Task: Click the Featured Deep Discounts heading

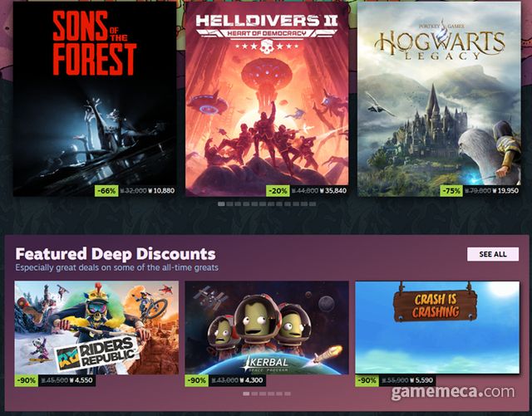Action: [116, 254]
